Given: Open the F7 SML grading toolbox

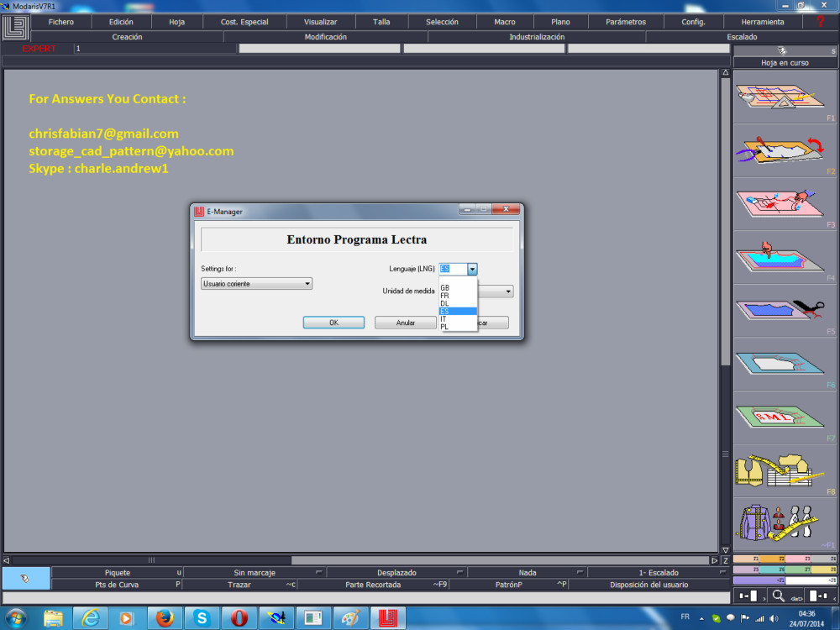Looking at the screenshot, I should pos(784,417).
